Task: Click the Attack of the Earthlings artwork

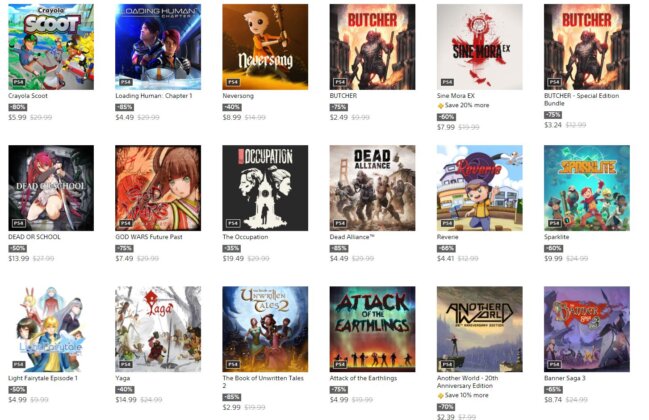Action: [x=372, y=329]
